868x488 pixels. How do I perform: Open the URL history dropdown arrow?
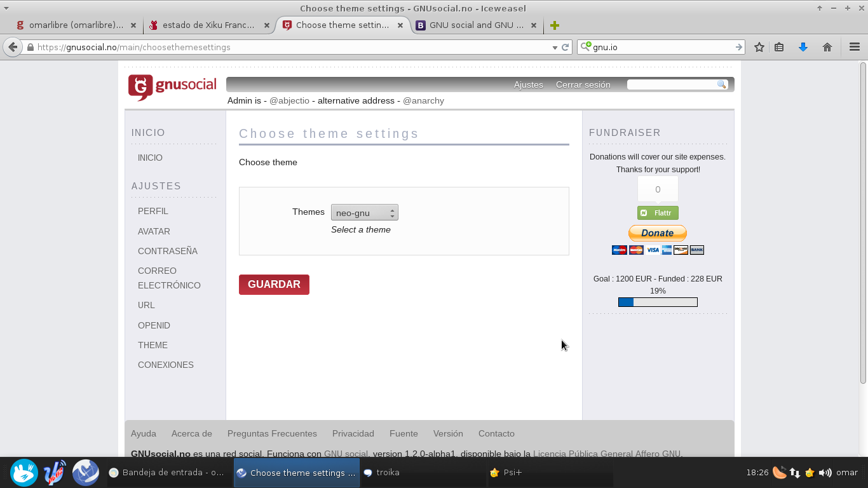pos(555,47)
